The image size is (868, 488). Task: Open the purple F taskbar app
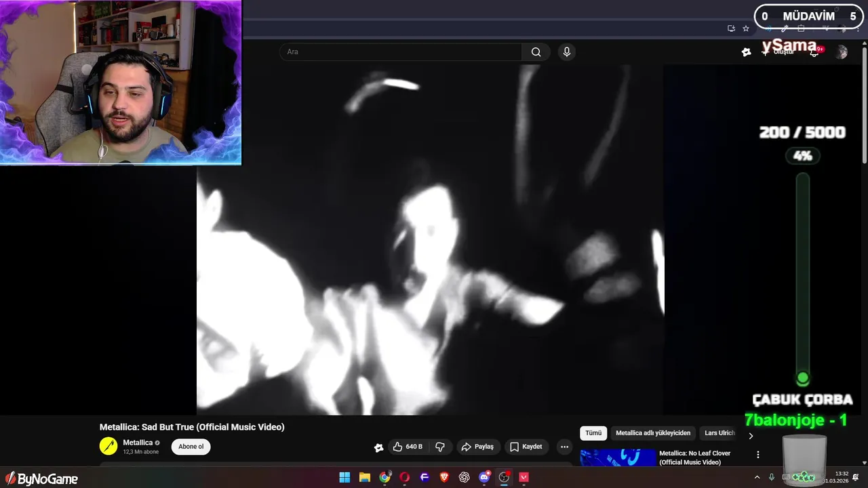click(425, 477)
